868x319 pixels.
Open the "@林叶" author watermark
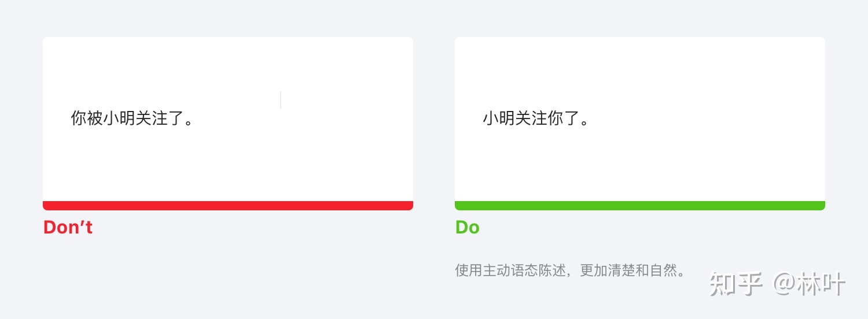coord(810,284)
